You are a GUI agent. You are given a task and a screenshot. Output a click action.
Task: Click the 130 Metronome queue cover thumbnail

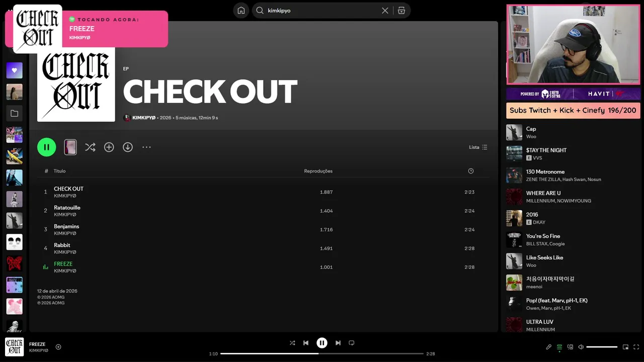click(514, 175)
